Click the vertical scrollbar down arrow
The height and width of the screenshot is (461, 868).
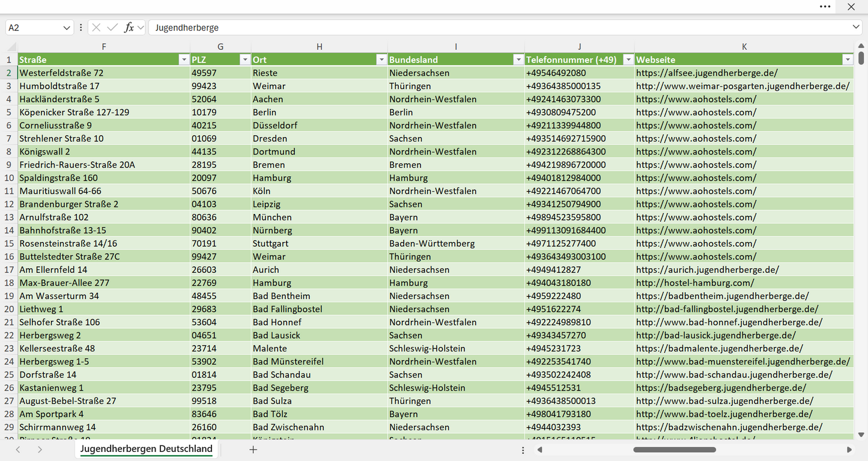[861, 435]
